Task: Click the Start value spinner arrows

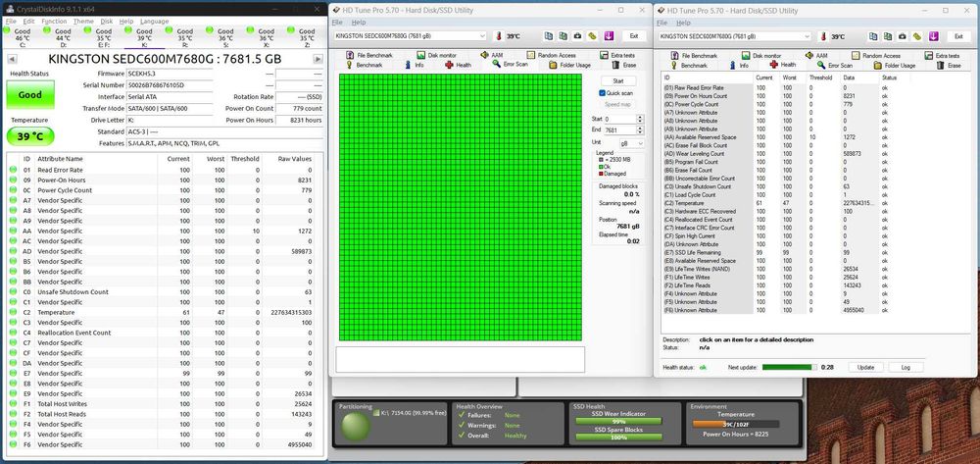Action: coord(639,119)
